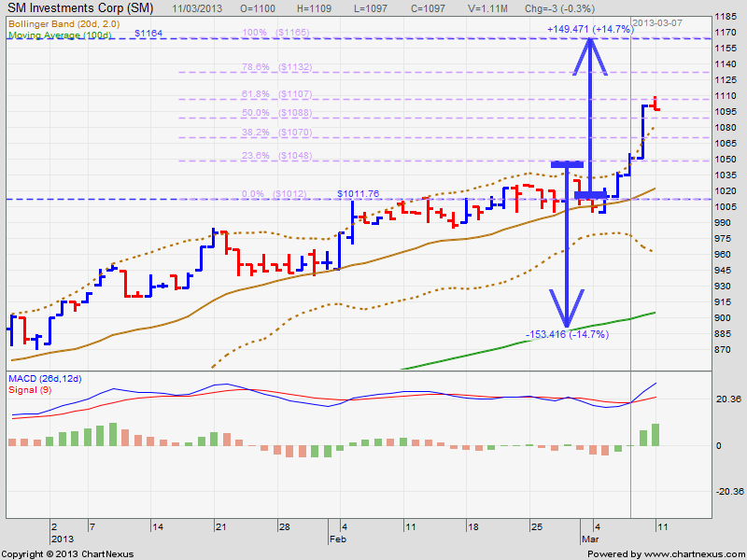This screenshot has height=560, width=747.
Task: Click the +149.471 (+14.7%) target label
Action: [x=590, y=30]
